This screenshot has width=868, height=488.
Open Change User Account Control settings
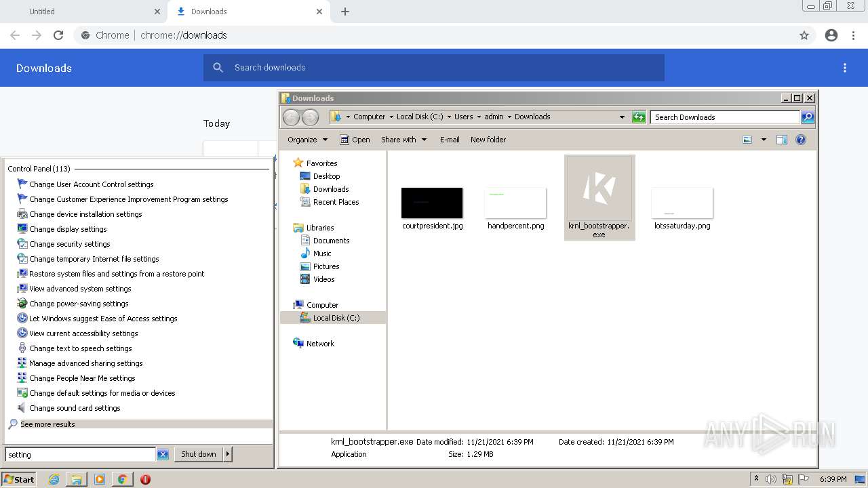tap(91, 184)
